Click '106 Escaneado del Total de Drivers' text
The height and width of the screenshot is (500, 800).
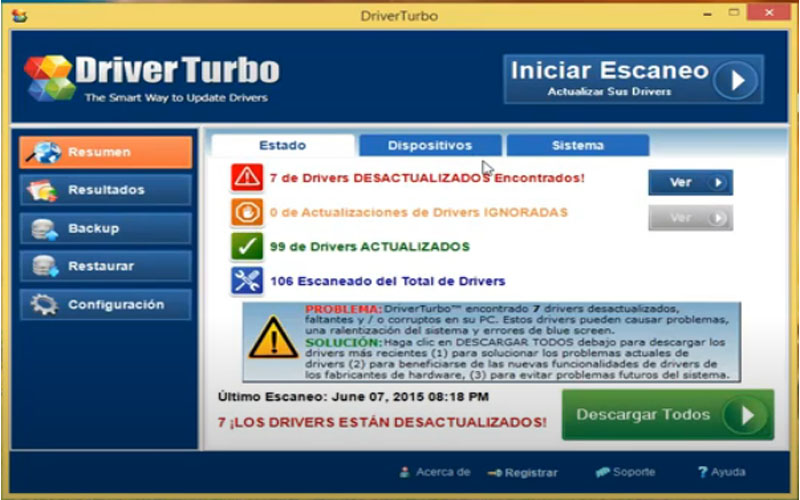(x=387, y=281)
